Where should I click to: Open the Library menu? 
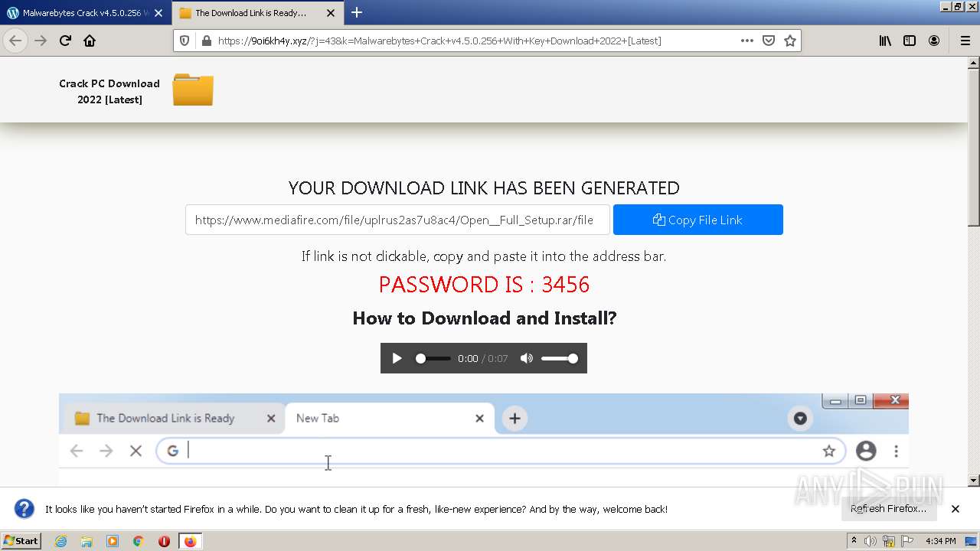click(885, 41)
